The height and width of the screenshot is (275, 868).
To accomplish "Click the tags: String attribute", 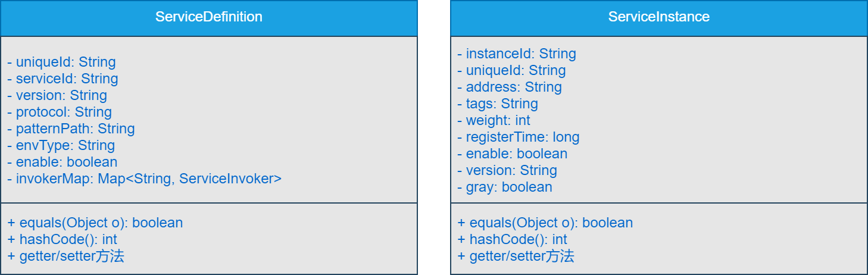I will [498, 104].
